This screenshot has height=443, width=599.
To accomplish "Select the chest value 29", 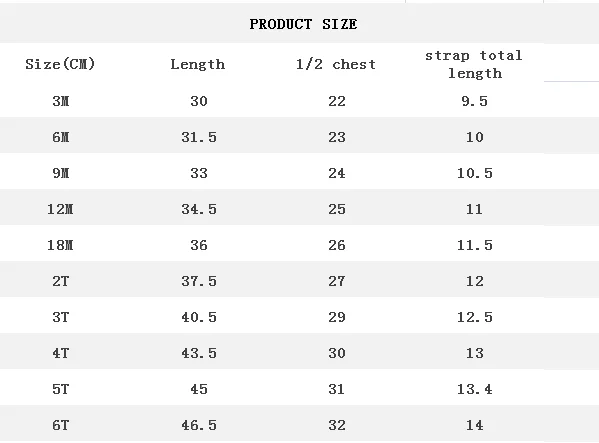I will click(337, 317).
